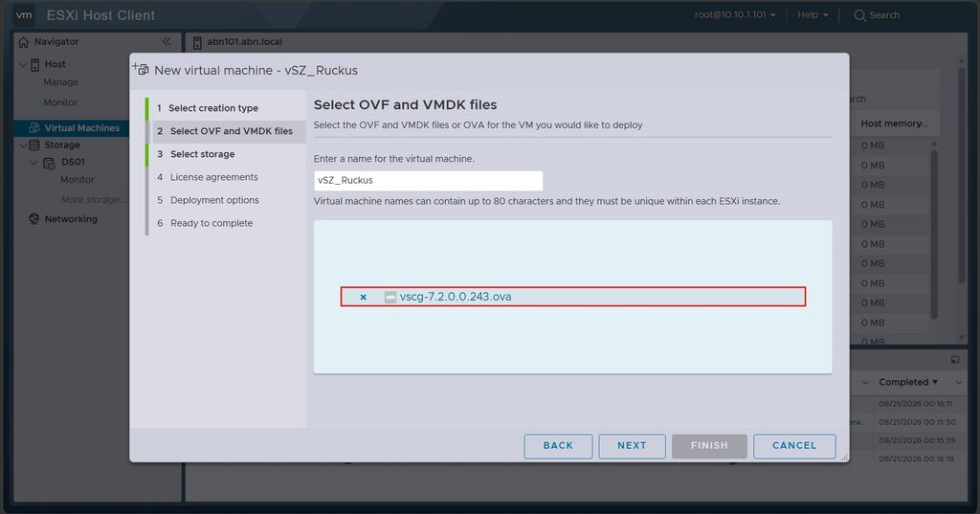Collapse the Storage tree node
The height and width of the screenshot is (514, 980).
pos(23,145)
